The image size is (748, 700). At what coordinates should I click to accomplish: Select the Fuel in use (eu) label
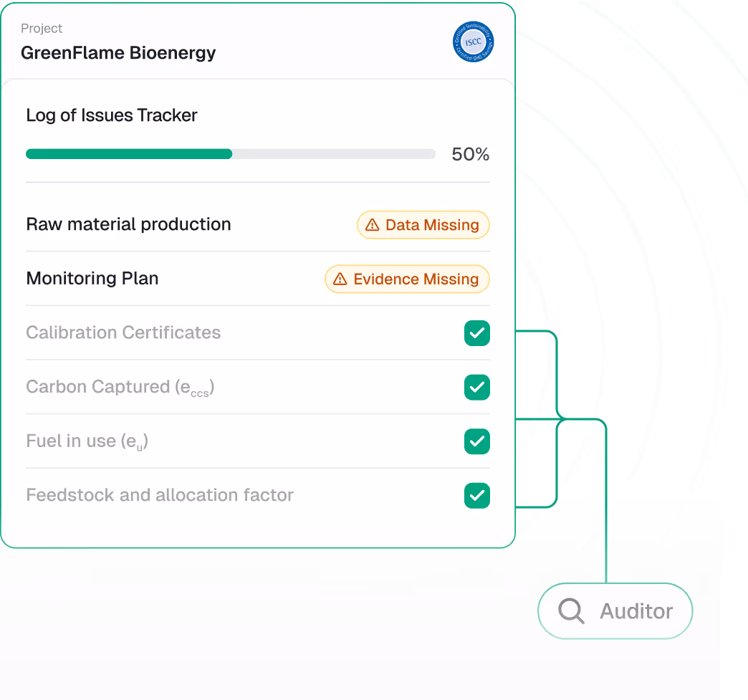click(87, 441)
